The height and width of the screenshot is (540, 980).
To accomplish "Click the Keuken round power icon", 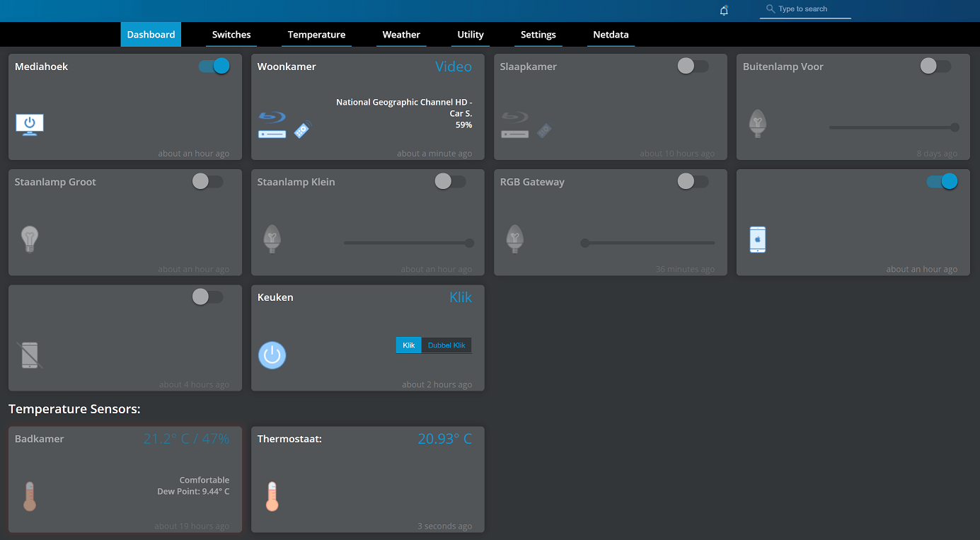I will tap(272, 355).
